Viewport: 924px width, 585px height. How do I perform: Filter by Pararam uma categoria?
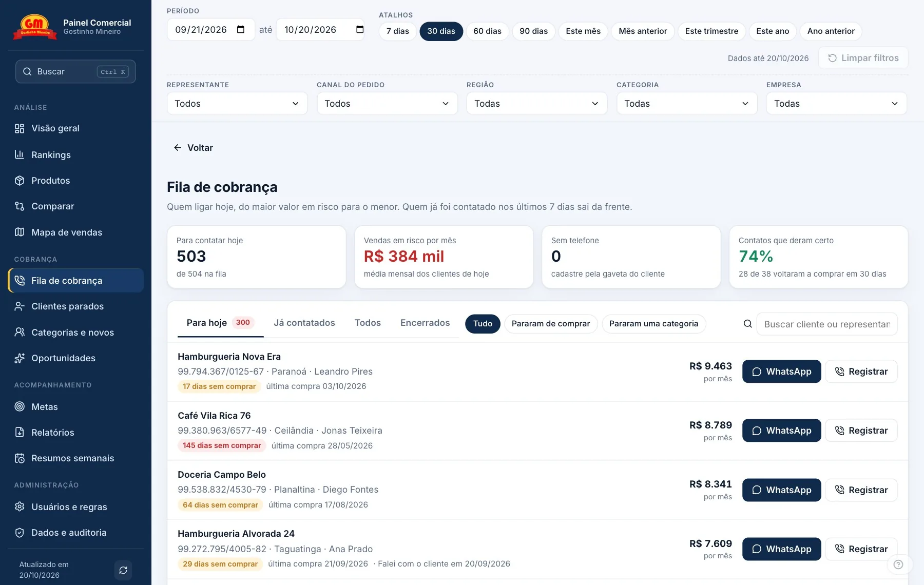click(x=654, y=324)
